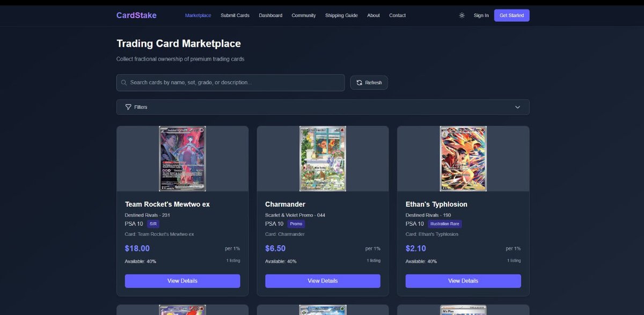Click inside the card search field
Image resolution: width=644 pixels, height=315 pixels.
230,82
